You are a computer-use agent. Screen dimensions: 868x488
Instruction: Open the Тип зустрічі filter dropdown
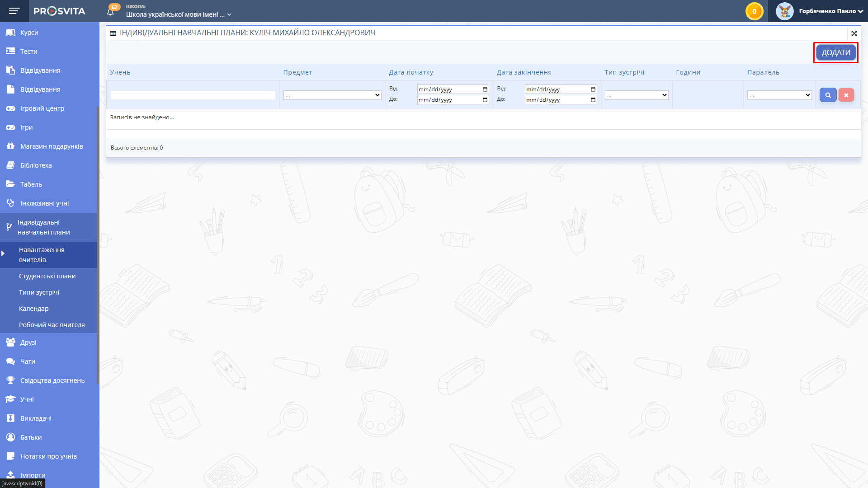coord(637,95)
